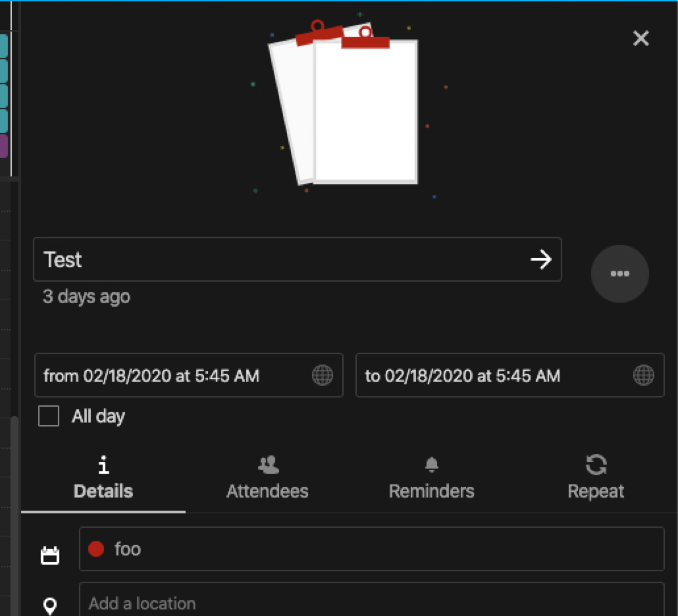The image size is (678, 616).
Task: Click the bell icon above Reminders
Action: [431, 465]
